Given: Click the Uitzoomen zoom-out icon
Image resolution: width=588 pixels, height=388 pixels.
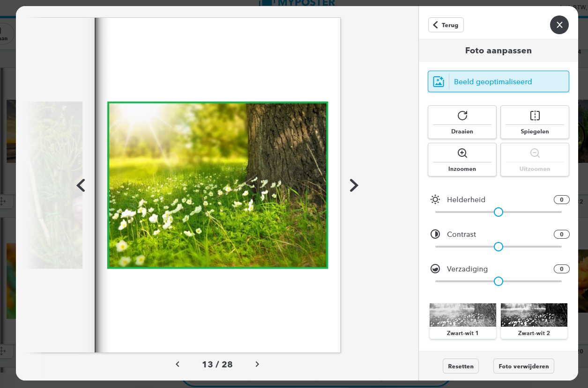Looking at the screenshot, I should (535, 153).
